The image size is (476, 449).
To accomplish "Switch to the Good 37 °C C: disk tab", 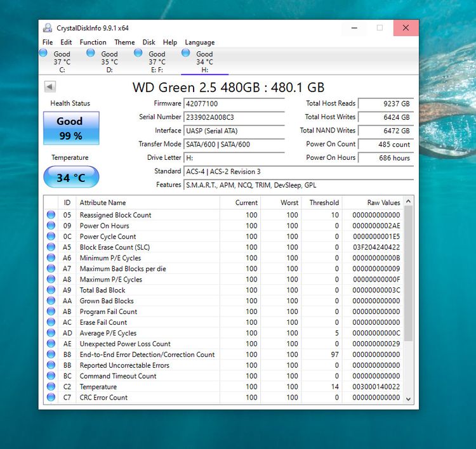I will [62, 62].
